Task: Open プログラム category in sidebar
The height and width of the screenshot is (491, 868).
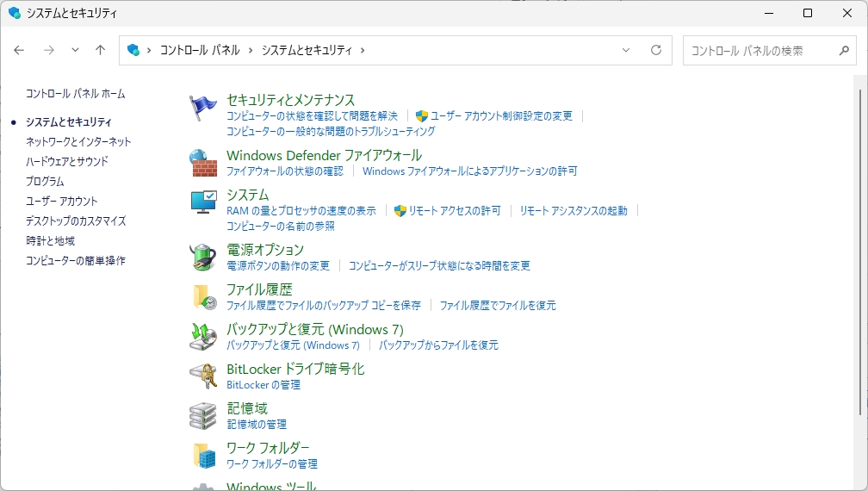Action: click(x=45, y=182)
